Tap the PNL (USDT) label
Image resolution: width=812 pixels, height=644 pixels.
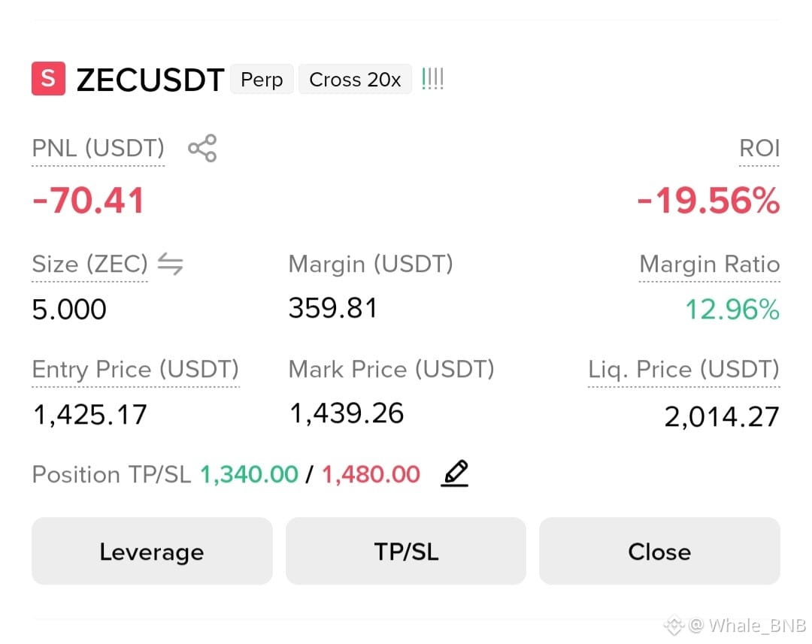click(x=98, y=149)
